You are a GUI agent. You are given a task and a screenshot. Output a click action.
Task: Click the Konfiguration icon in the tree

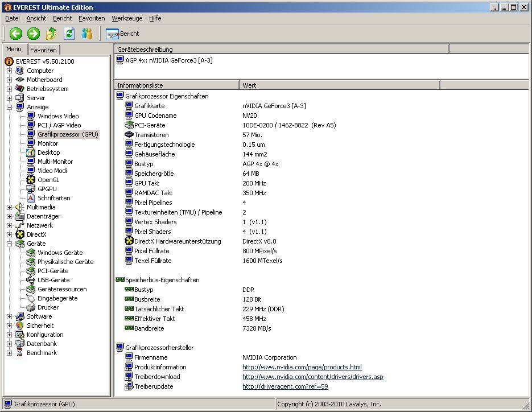20,335
